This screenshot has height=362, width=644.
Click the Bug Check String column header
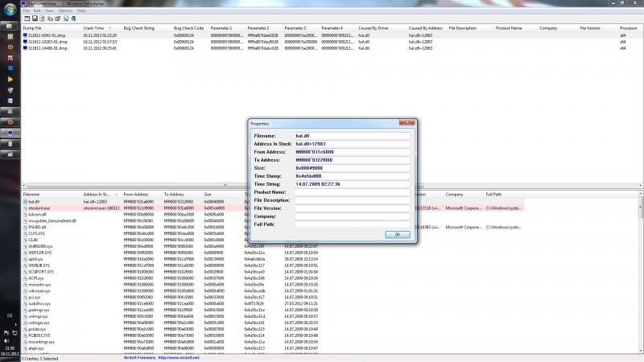tap(138, 28)
